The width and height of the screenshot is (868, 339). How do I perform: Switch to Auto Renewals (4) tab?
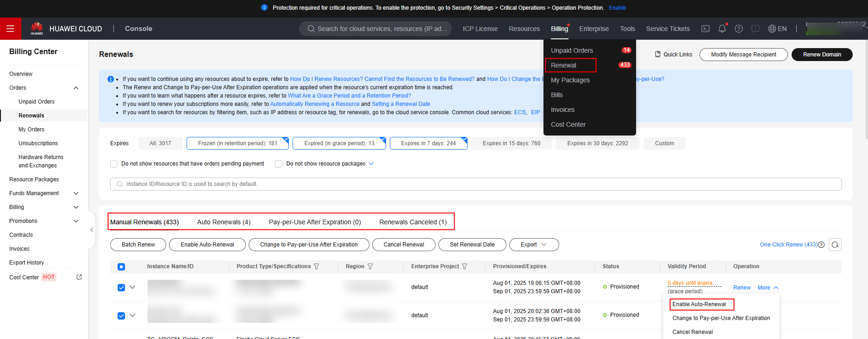[x=224, y=222]
